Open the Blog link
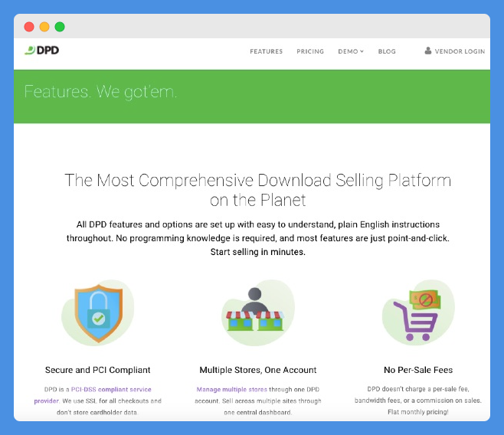The height and width of the screenshot is (435, 504). pos(387,51)
